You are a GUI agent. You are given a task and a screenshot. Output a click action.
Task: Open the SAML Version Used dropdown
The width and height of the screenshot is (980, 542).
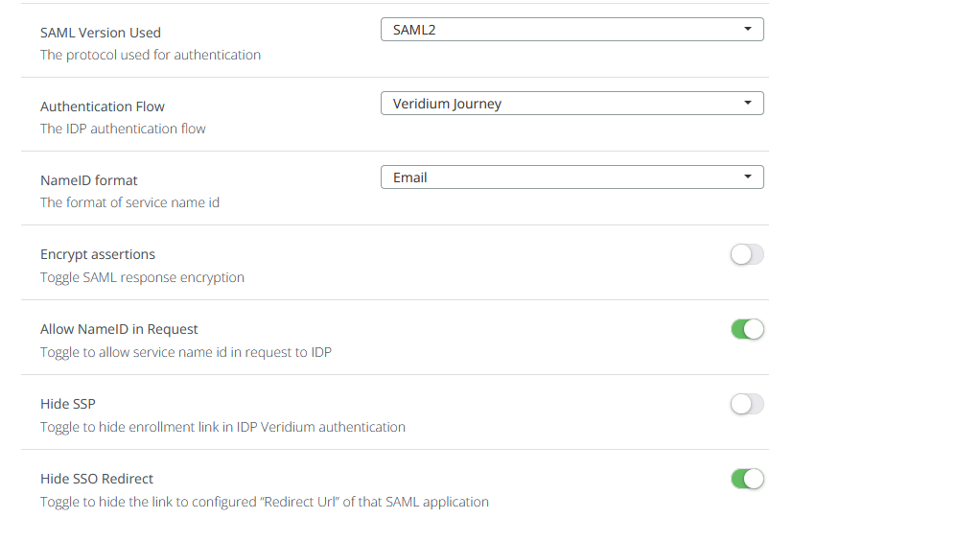pyautogui.click(x=572, y=30)
